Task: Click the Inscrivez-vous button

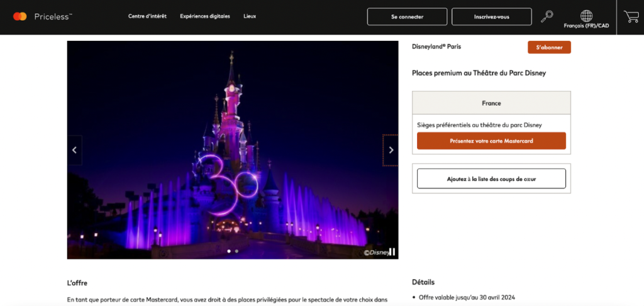Action: 492,17
